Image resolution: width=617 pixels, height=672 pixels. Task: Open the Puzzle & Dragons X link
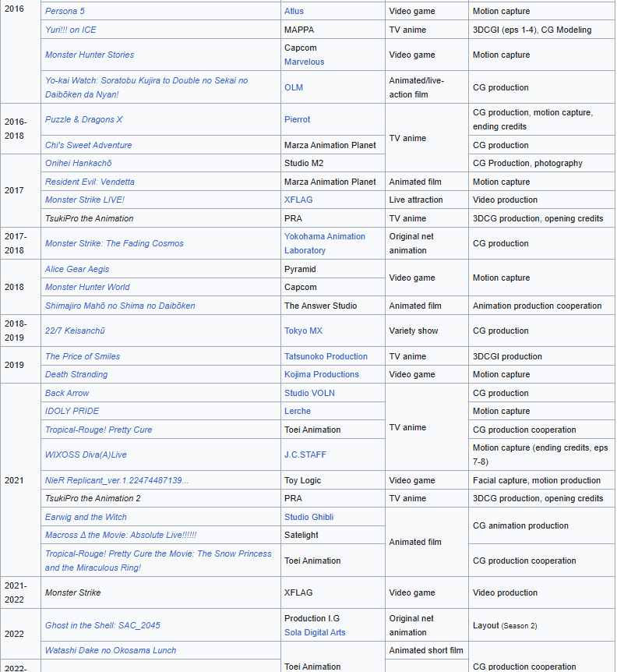[x=84, y=119]
